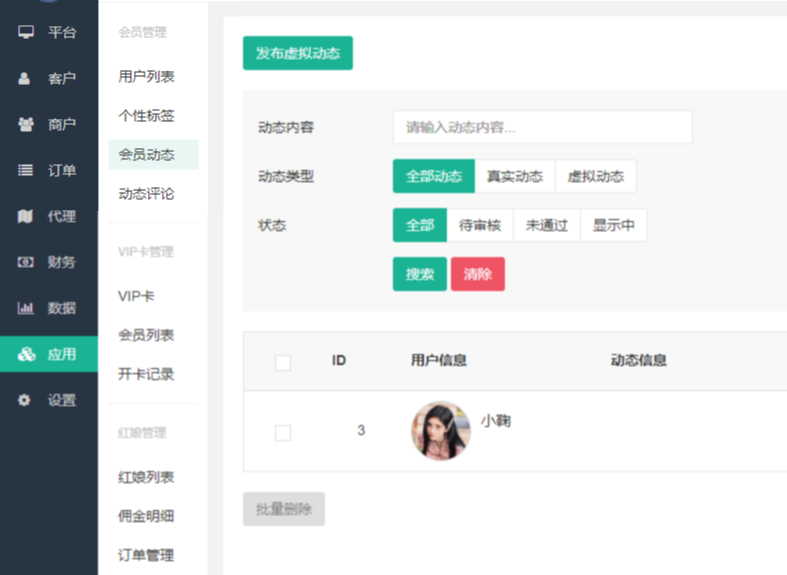This screenshot has height=575, width=787.
Task: Click the ID column header
Action: (x=339, y=360)
